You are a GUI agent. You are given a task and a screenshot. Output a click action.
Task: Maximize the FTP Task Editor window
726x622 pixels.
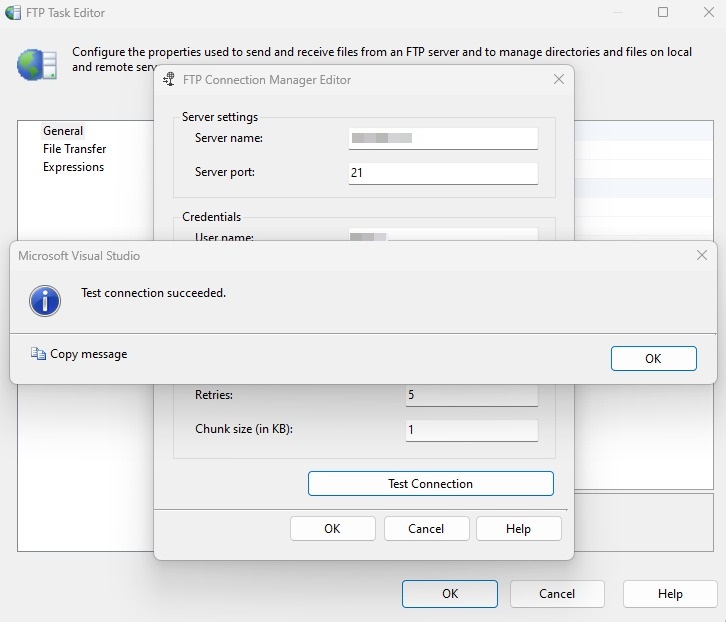[663, 12]
